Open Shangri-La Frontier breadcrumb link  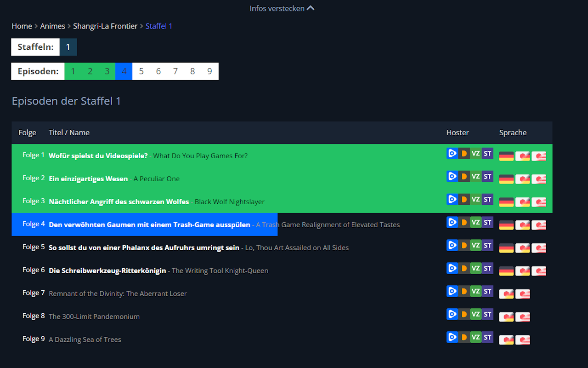pos(105,26)
